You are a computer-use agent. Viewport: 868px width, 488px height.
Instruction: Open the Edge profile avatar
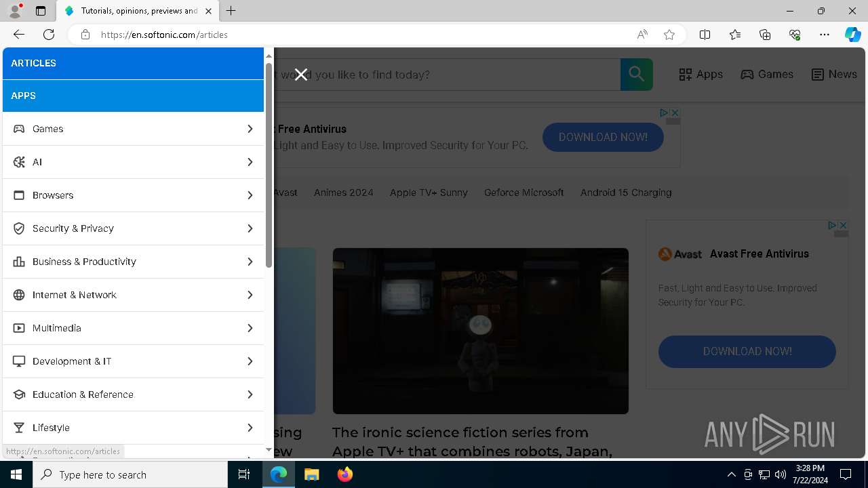(x=14, y=11)
